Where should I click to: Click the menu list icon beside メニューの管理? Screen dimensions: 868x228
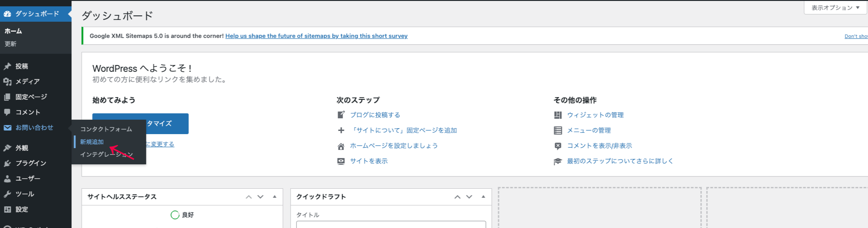coord(558,130)
